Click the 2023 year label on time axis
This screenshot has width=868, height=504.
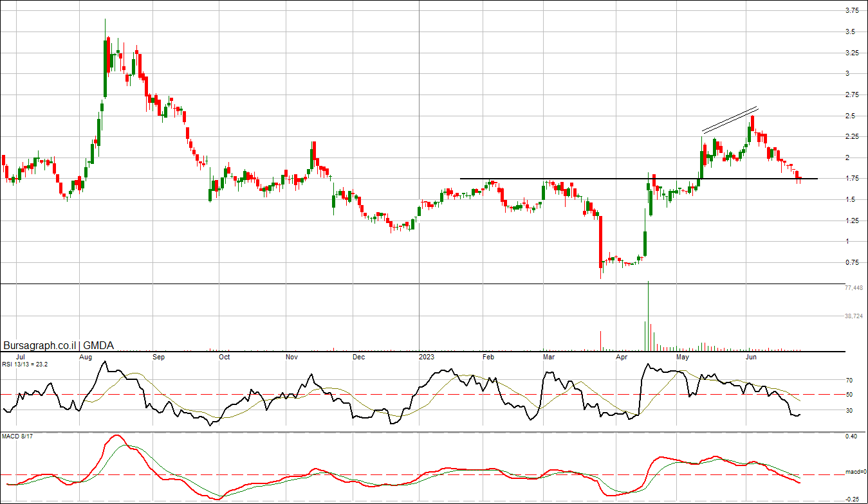click(x=428, y=356)
